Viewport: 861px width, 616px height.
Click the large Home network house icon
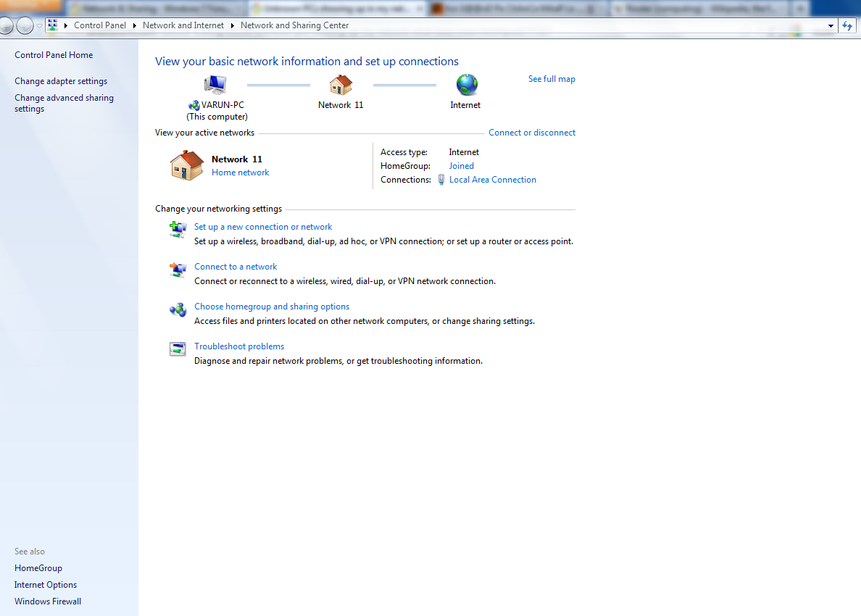(x=187, y=165)
